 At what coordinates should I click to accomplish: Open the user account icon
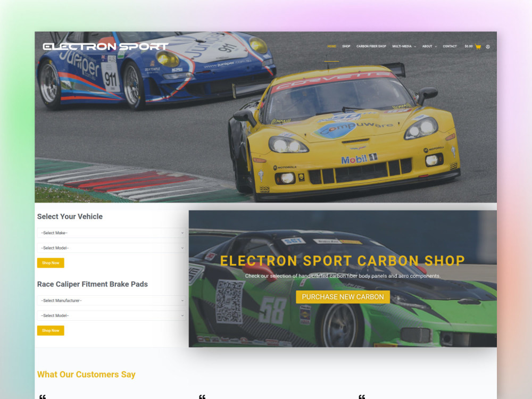[x=488, y=46]
